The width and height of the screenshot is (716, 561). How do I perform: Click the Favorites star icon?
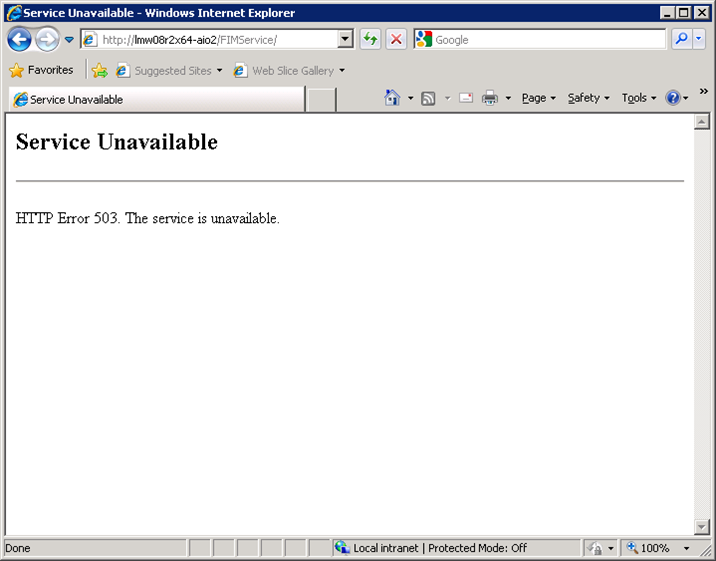click(x=16, y=70)
